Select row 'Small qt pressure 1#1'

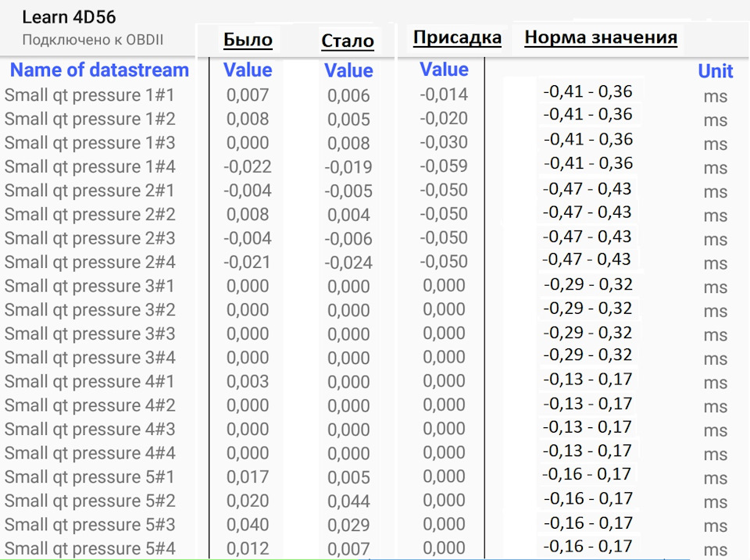coord(375,95)
